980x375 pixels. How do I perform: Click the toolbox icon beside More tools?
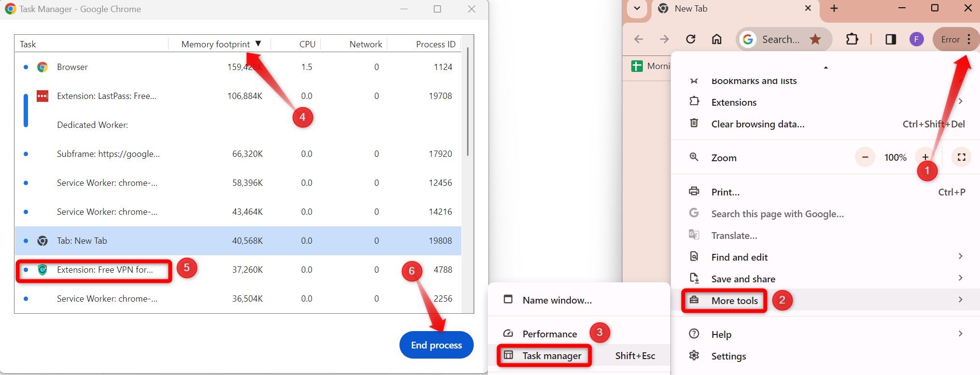tap(694, 300)
